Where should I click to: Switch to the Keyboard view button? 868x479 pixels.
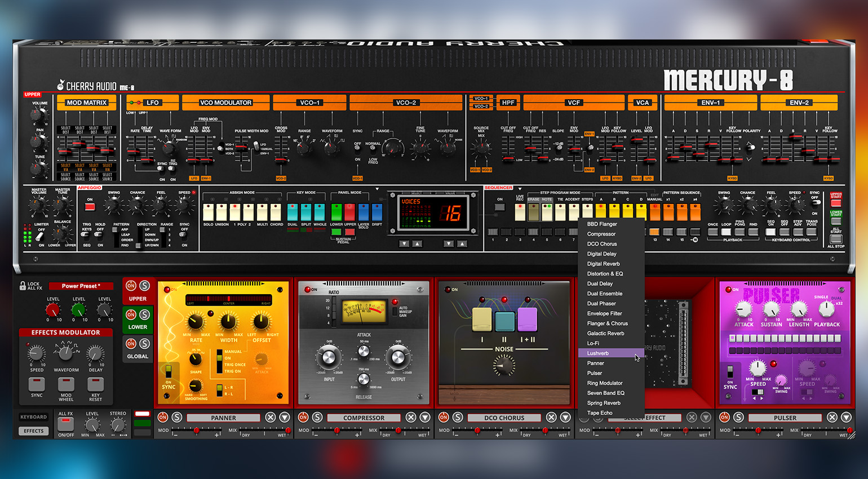34,417
